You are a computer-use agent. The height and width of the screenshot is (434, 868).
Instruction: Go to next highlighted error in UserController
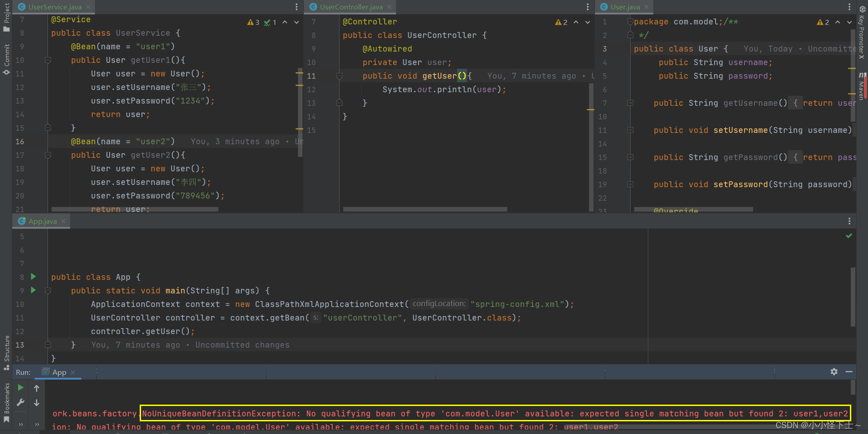[x=588, y=22]
